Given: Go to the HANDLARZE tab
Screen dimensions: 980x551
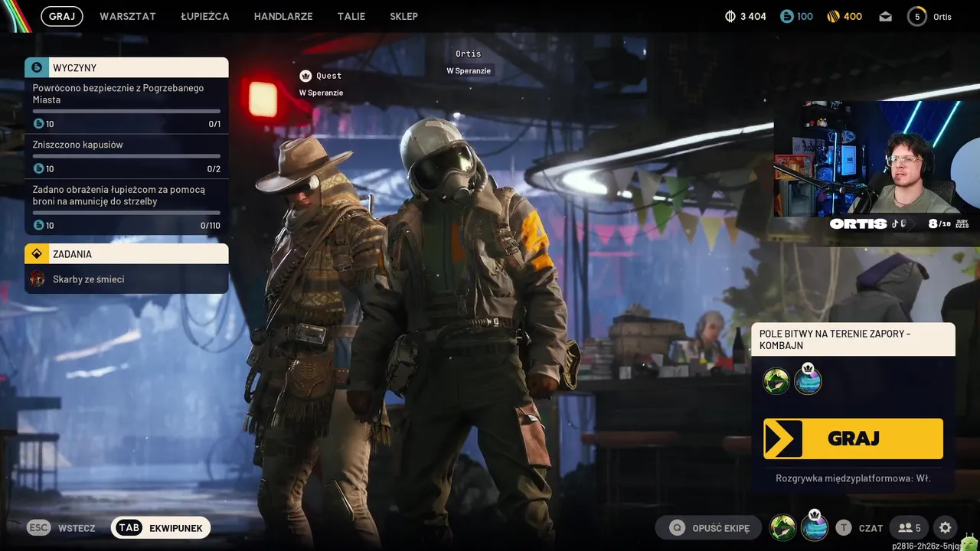Looking at the screenshot, I should [283, 16].
